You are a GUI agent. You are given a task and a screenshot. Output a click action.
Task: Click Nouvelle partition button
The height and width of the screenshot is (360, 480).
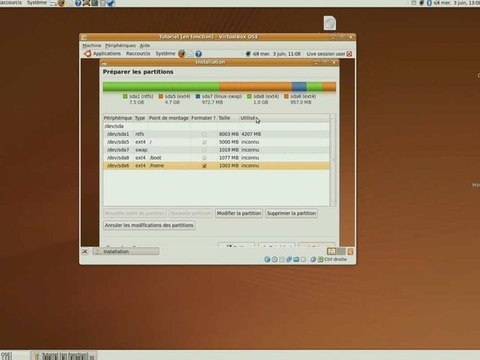point(191,213)
